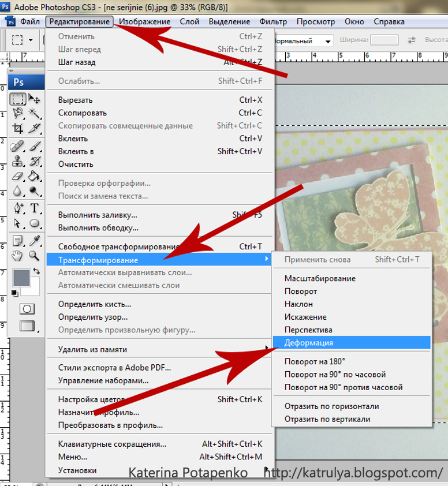The height and width of the screenshot is (486, 448).
Task: Swap foreground and background colors
Action: [36, 271]
